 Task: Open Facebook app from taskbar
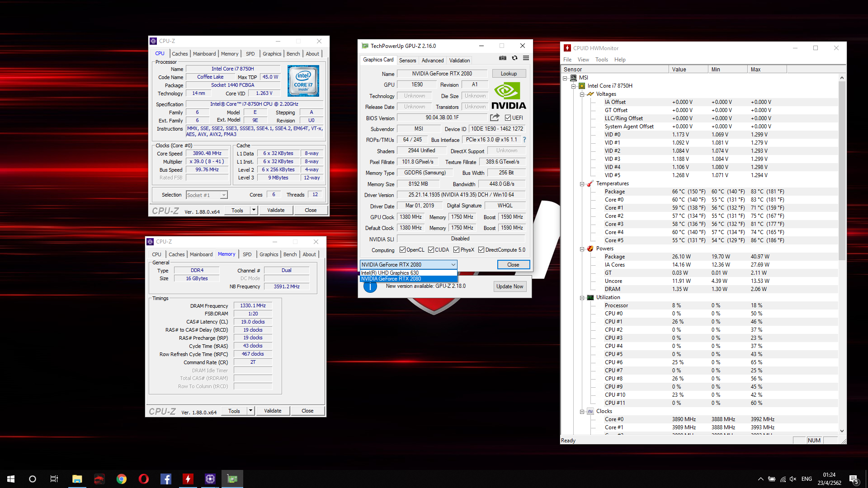166,479
